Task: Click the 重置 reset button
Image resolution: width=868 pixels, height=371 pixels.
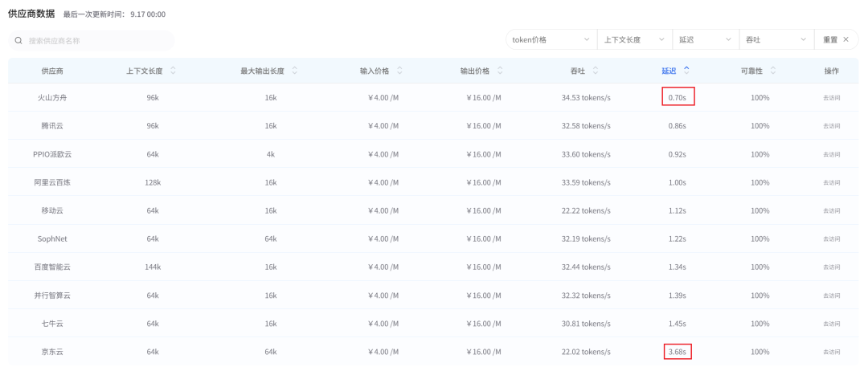Action: pyautogui.click(x=837, y=40)
